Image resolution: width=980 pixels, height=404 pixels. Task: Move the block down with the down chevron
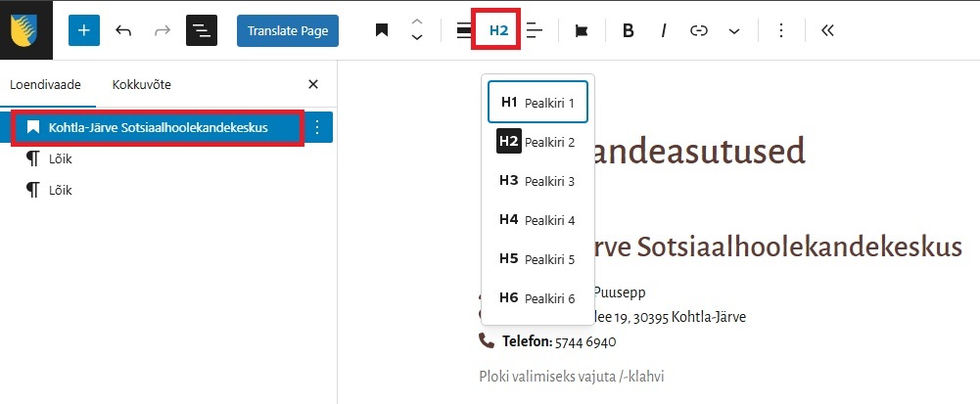(417, 39)
